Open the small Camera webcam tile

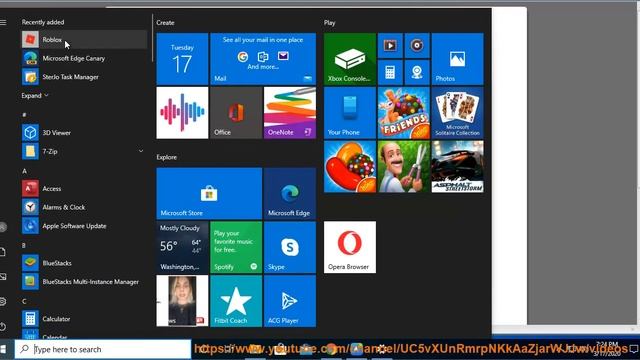click(x=417, y=72)
